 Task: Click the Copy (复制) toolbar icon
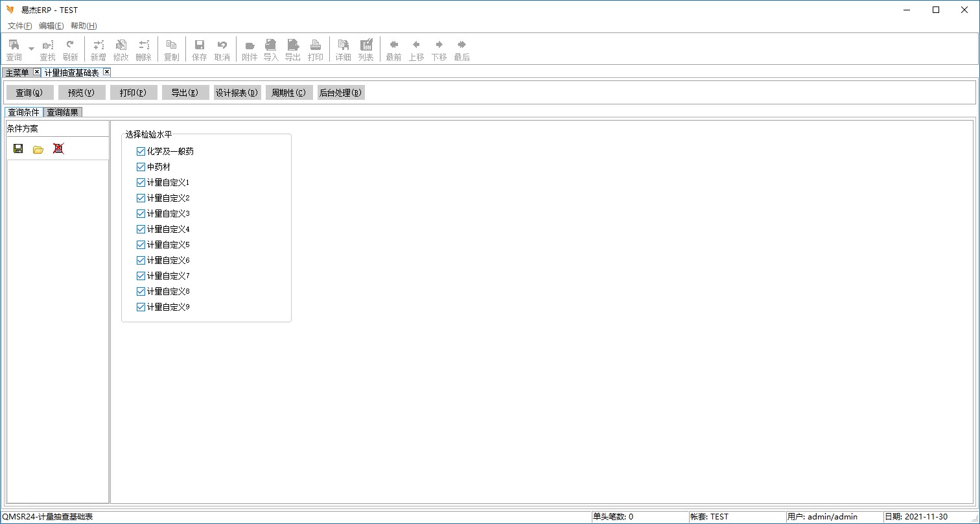(x=171, y=49)
